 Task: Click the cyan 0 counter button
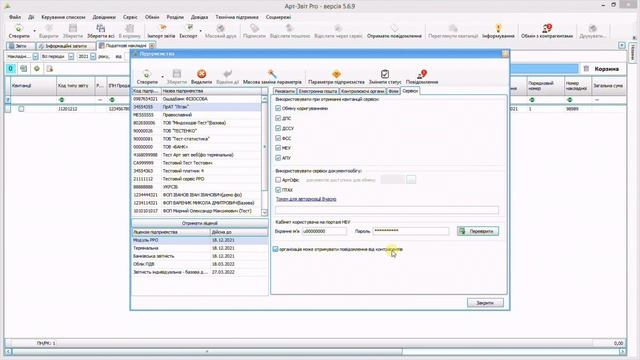(x=11, y=69)
